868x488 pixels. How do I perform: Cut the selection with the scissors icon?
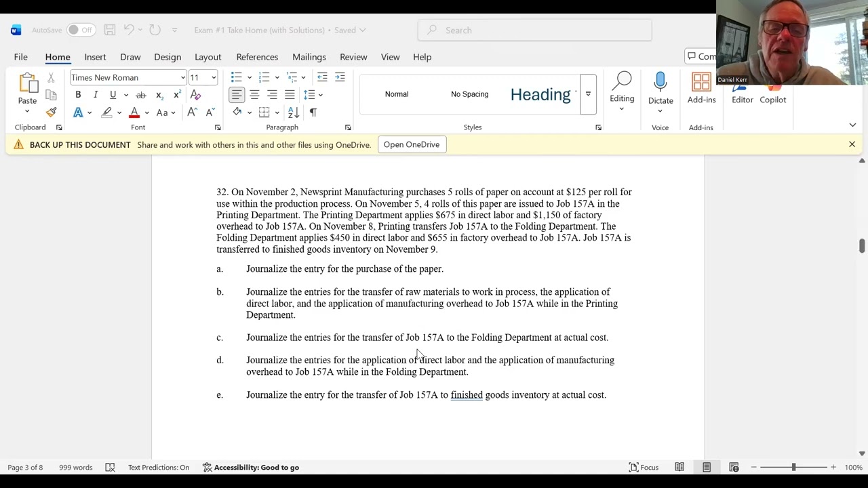[x=51, y=78]
